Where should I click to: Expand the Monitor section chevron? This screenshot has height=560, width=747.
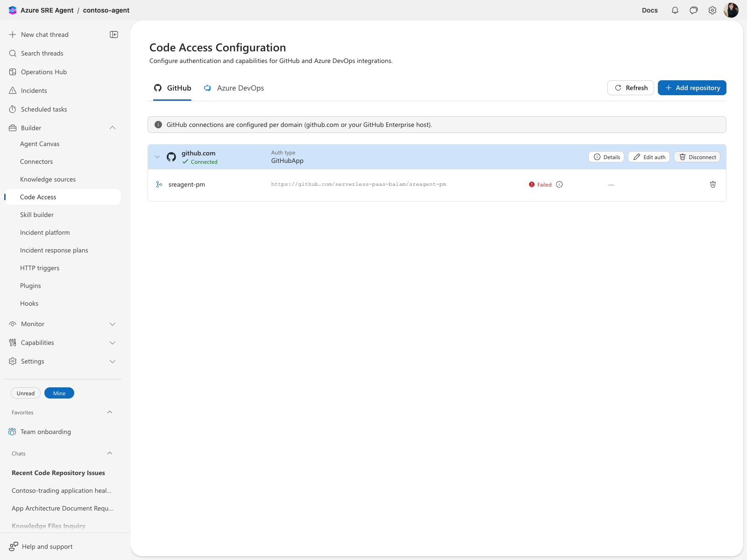tap(113, 324)
